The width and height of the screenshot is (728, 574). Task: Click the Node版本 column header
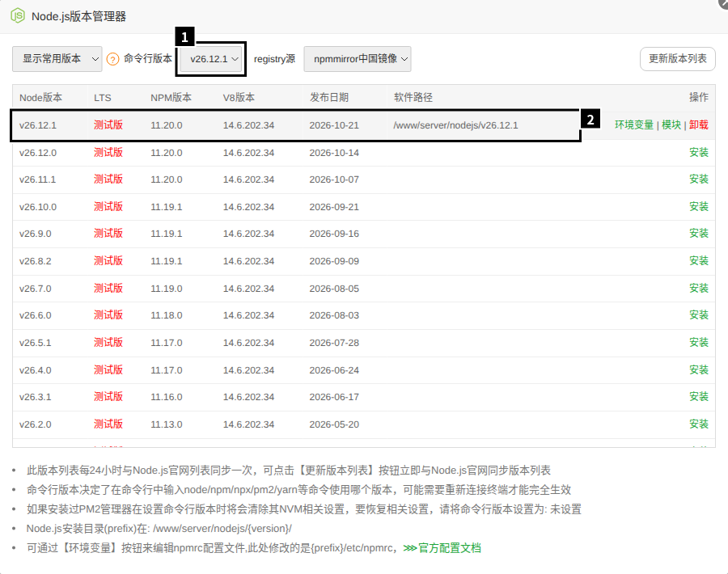(x=41, y=98)
